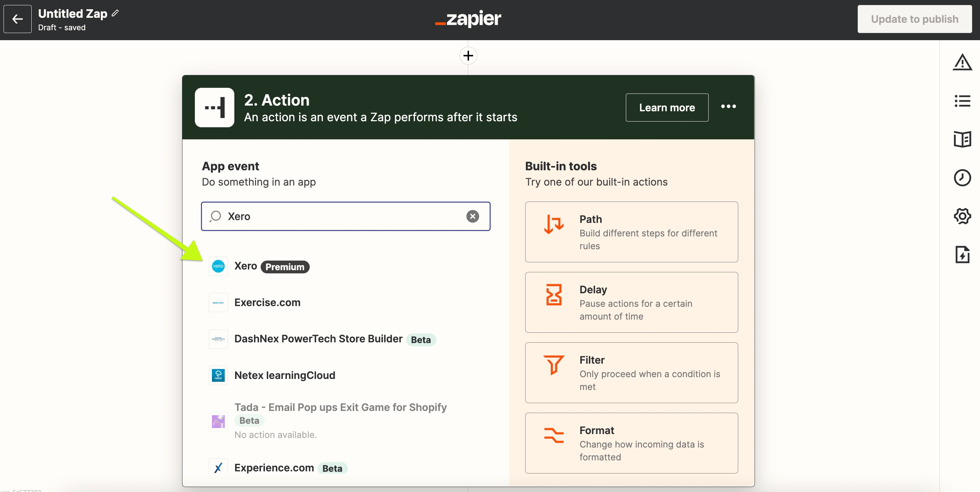Open the history clock sidebar panel
Viewport: 980px width, 492px height.
(x=963, y=178)
